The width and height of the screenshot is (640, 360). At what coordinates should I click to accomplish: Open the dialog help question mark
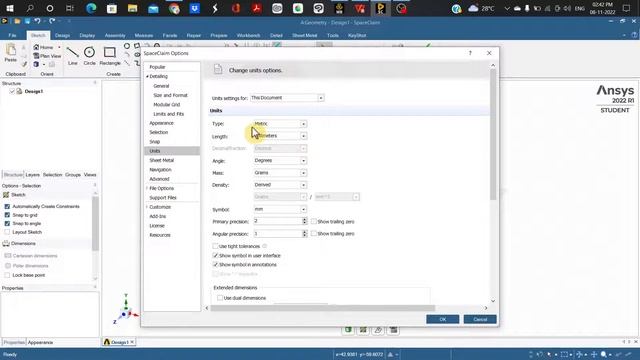click(x=470, y=53)
